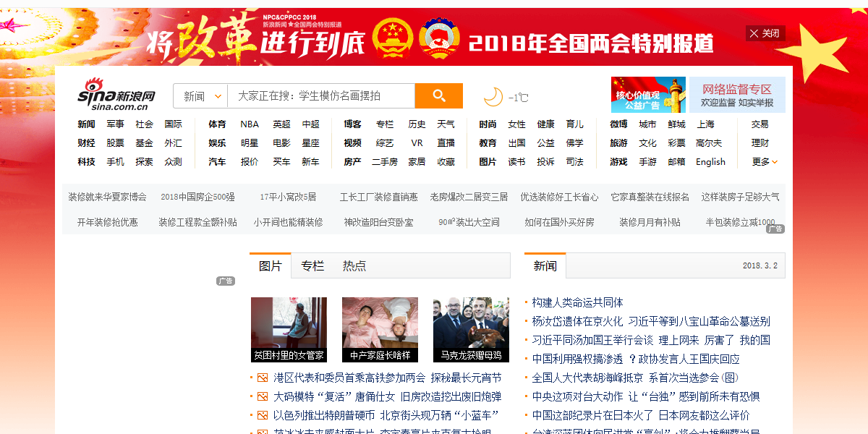Switch to the 热点 tab
The height and width of the screenshot is (434, 868).
[354, 266]
